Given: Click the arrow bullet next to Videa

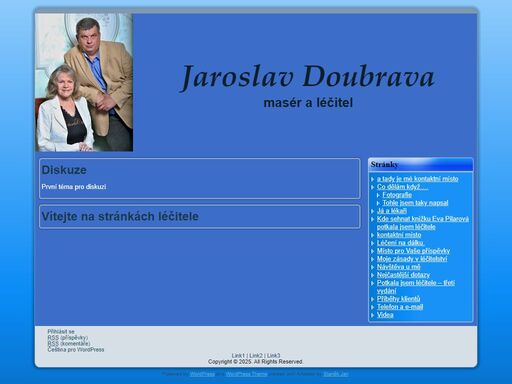Looking at the screenshot, I should point(373,315).
